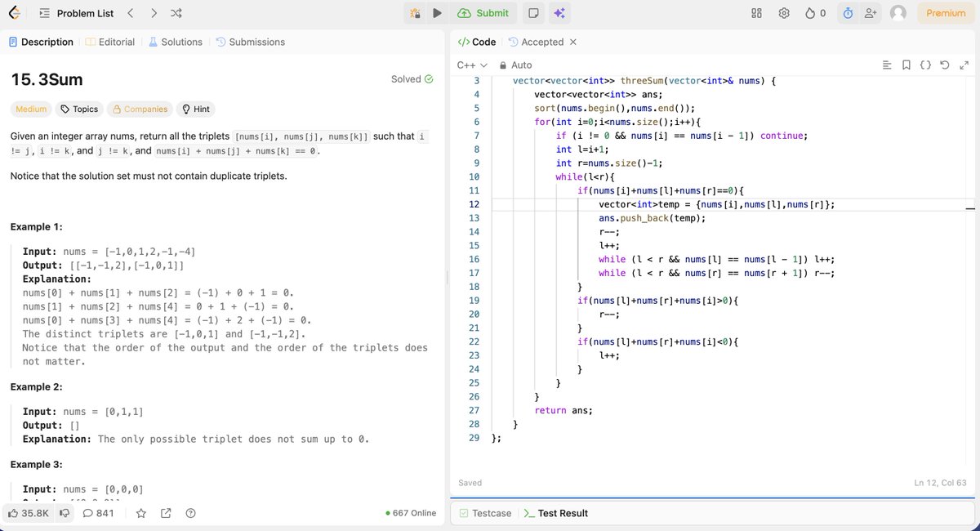Run the code with the play icon
Screen dimensions: 980x531
(x=437, y=13)
